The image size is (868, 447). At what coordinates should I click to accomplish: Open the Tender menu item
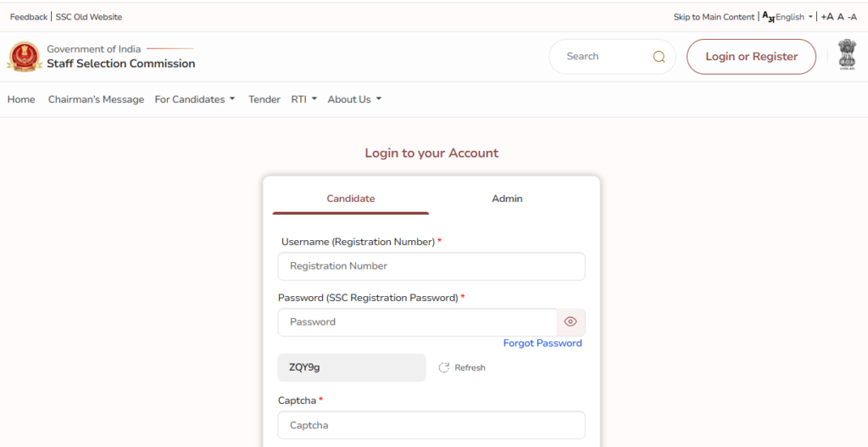264,99
